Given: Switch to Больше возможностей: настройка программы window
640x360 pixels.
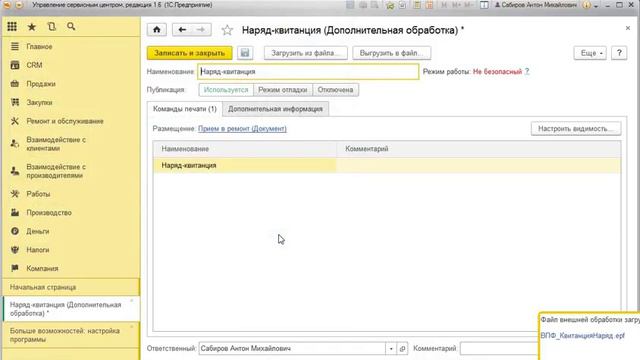Looking at the screenshot, I should click(71, 335).
